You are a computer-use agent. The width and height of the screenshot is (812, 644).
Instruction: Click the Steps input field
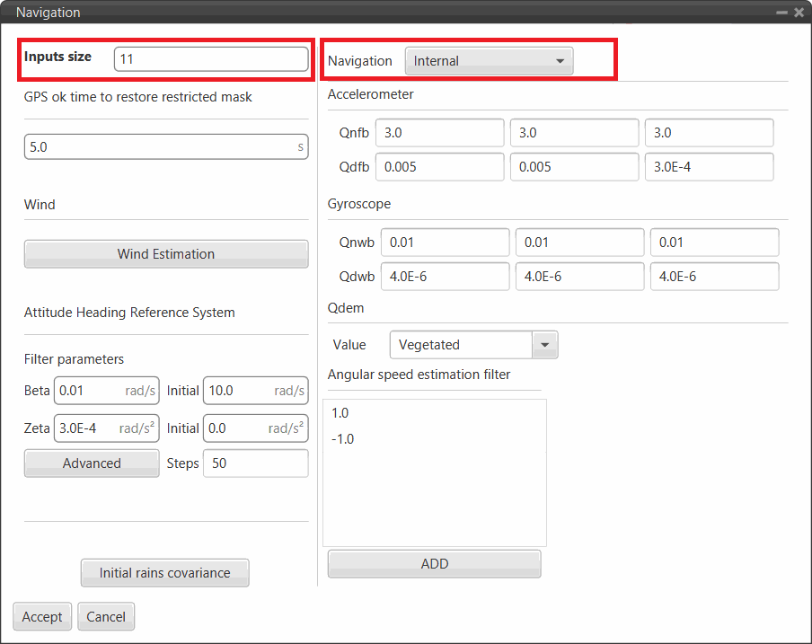256,463
